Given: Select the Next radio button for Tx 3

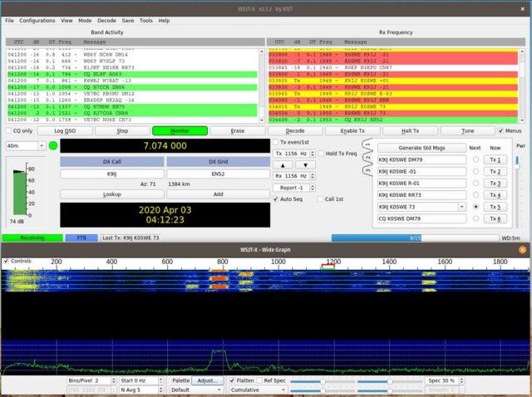Looking at the screenshot, I should tap(475, 183).
